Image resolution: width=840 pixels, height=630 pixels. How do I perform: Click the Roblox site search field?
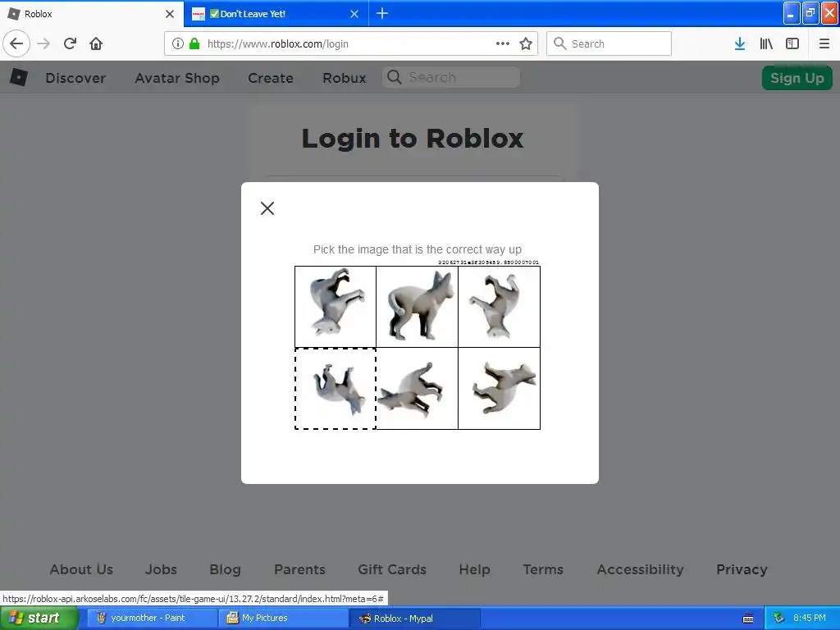tap(451, 77)
